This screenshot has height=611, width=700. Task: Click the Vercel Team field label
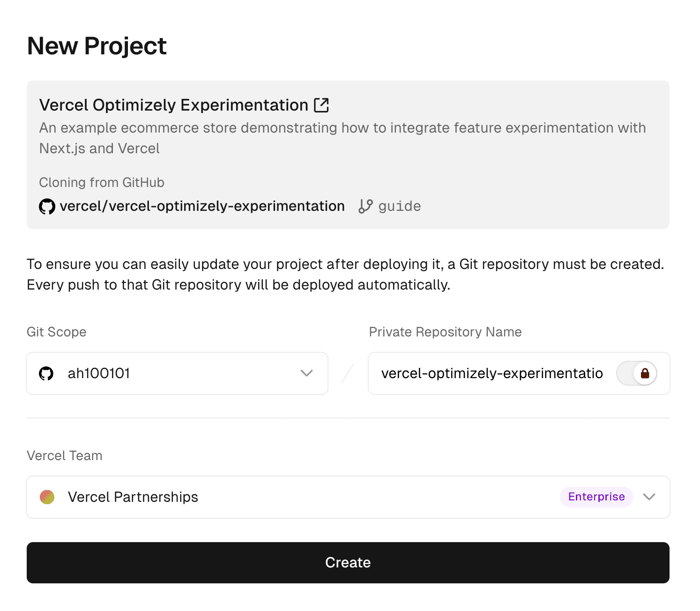65,456
